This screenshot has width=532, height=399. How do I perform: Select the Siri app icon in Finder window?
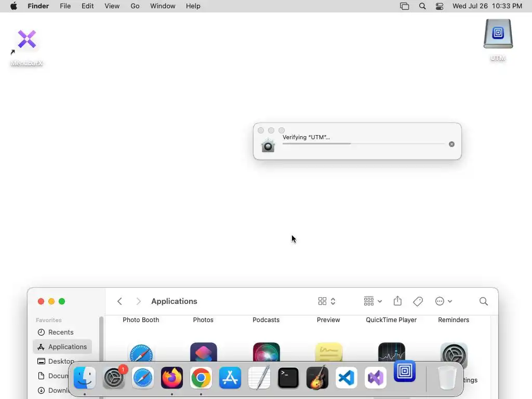click(267, 352)
